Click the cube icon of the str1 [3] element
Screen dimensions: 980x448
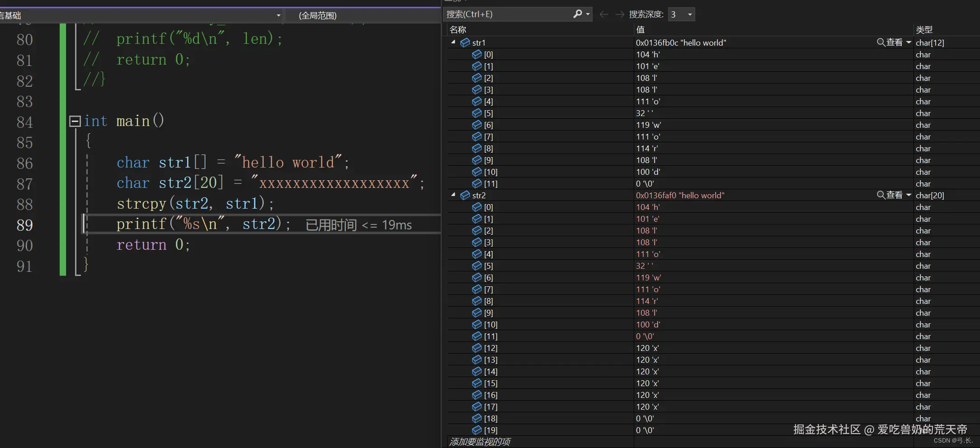(477, 89)
